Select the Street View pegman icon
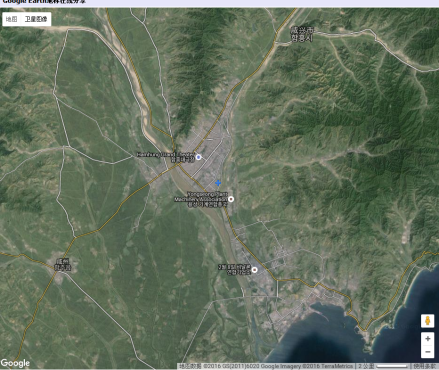The height and width of the screenshot is (370, 439). point(427,321)
